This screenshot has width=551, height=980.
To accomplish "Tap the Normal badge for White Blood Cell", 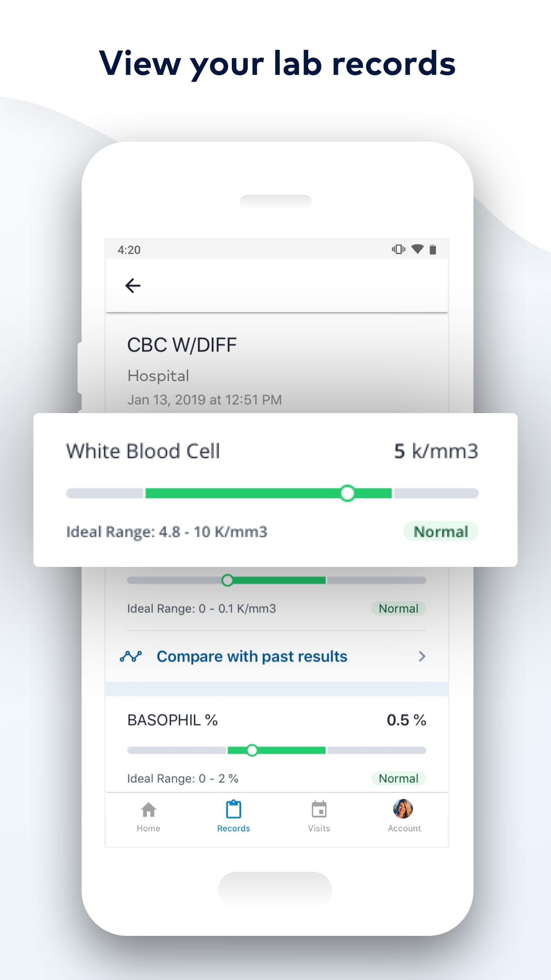I will pyautogui.click(x=440, y=532).
